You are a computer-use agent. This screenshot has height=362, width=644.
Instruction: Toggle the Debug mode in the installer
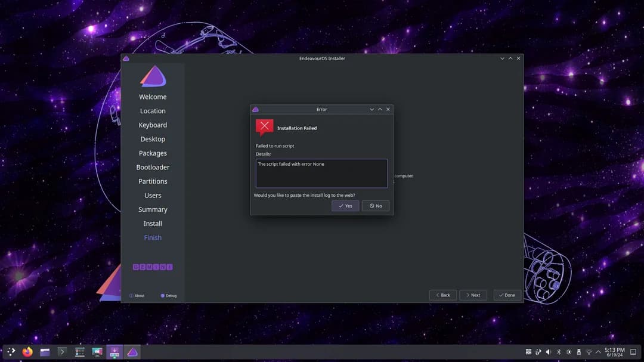tap(168, 295)
